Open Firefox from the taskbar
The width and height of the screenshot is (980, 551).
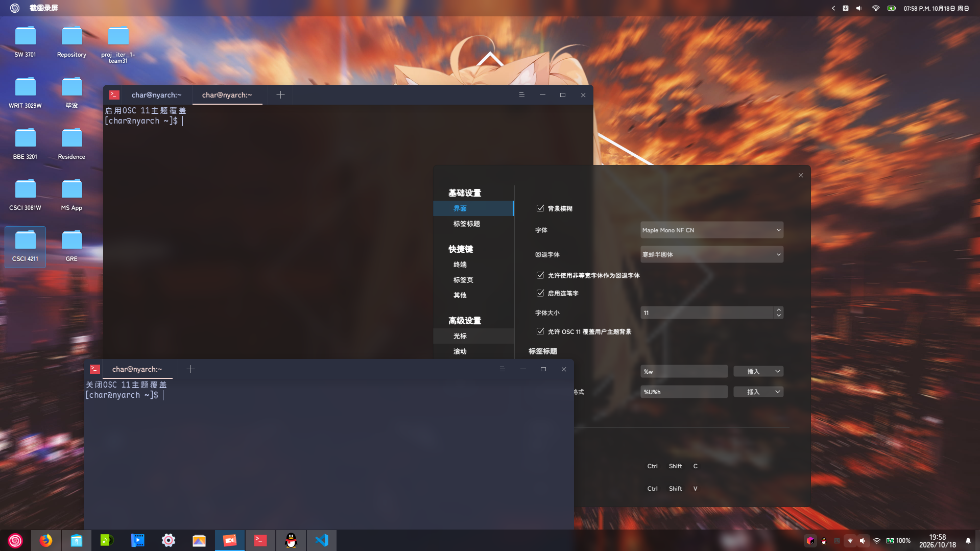[x=46, y=540]
